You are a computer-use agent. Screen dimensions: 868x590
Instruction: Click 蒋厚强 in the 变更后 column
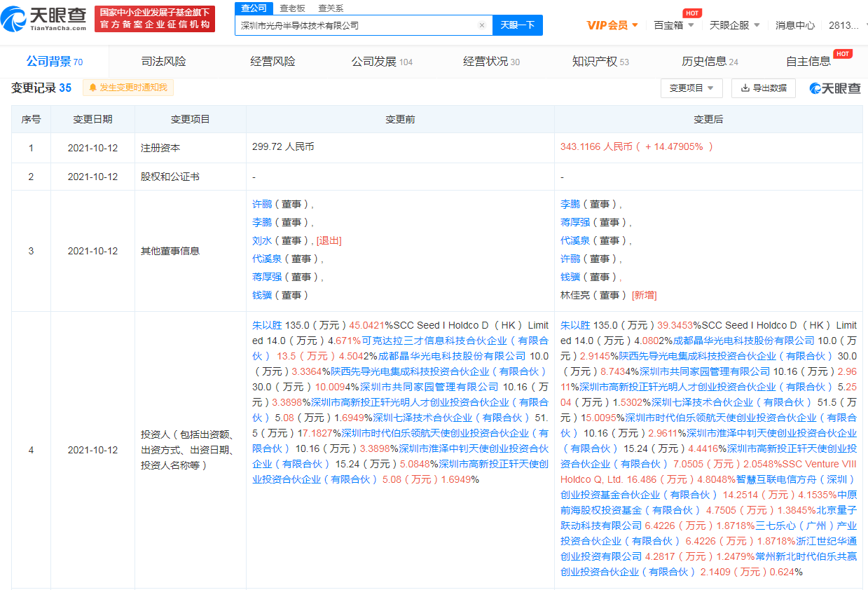click(x=575, y=222)
